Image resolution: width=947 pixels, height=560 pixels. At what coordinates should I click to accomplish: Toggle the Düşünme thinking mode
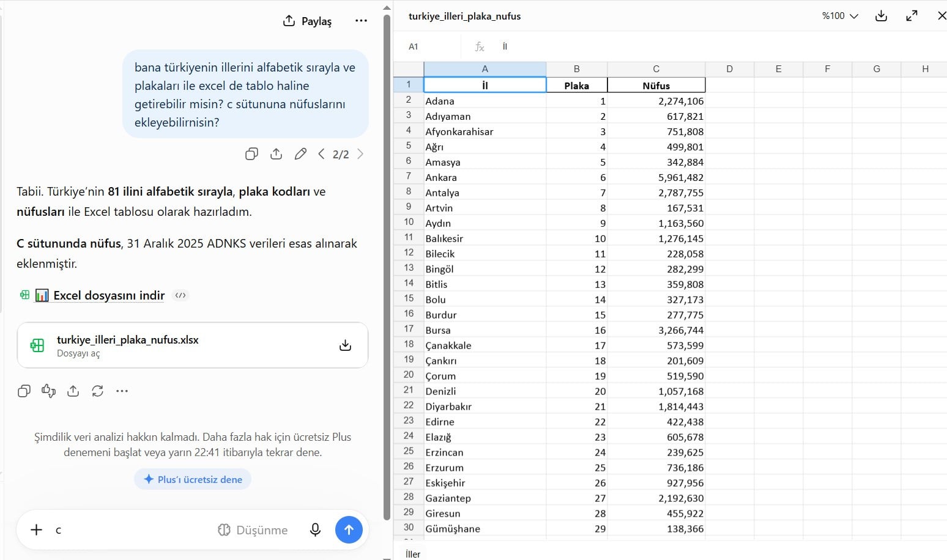(x=253, y=530)
